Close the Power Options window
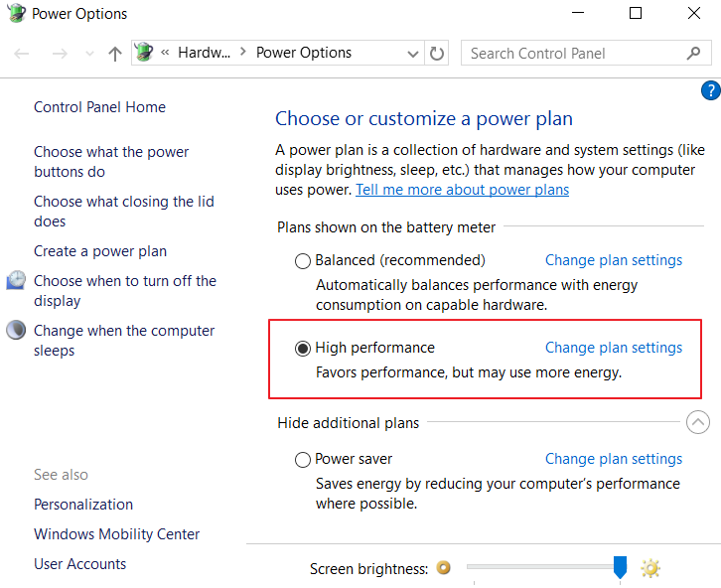This screenshot has width=721, height=588. coord(693,13)
